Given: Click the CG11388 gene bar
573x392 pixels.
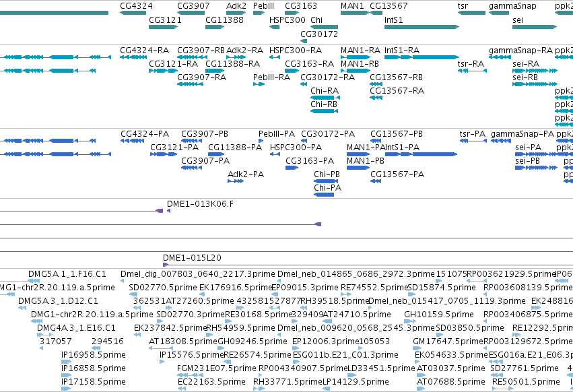Looking at the screenshot, I should pos(215,27).
